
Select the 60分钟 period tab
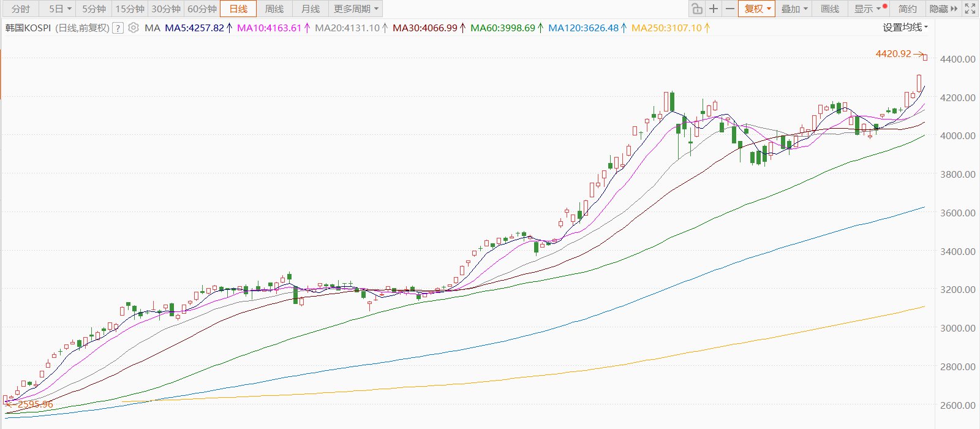(202, 9)
